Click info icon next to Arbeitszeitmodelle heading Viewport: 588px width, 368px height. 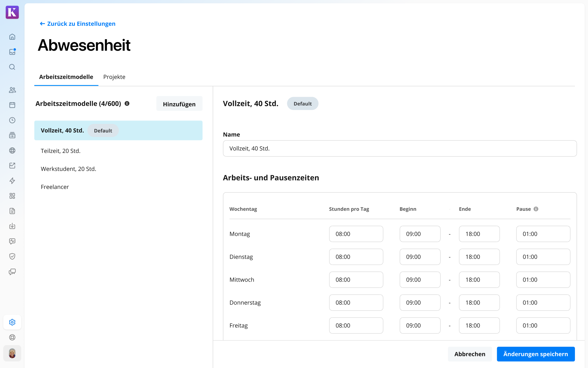point(127,104)
